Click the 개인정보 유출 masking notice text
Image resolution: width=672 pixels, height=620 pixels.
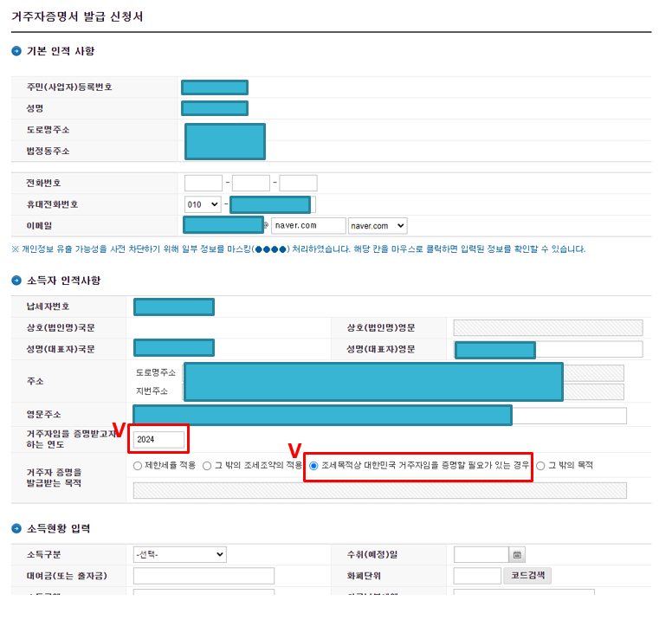click(x=298, y=249)
